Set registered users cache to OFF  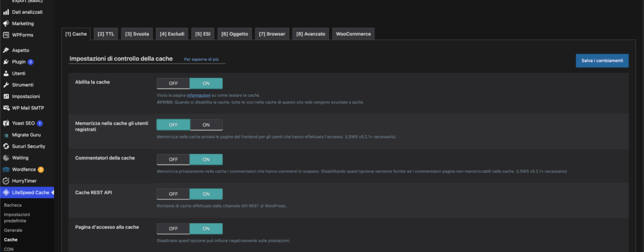(x=174, y=125)
